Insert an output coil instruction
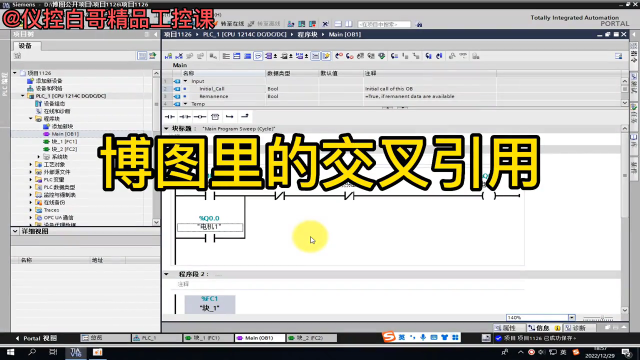 tap(200, 117)
